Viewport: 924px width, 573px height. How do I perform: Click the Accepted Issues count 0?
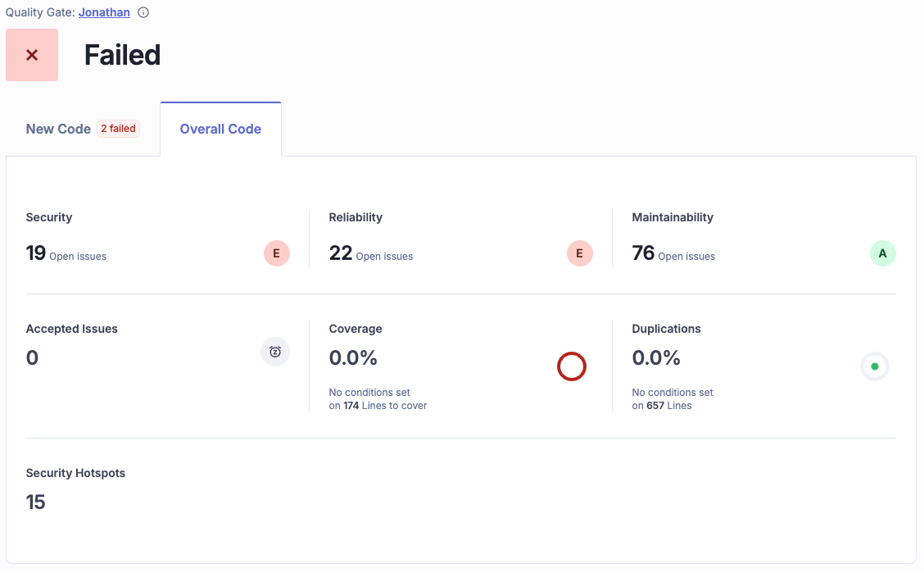pyautogui.click(x=33, y=358)
